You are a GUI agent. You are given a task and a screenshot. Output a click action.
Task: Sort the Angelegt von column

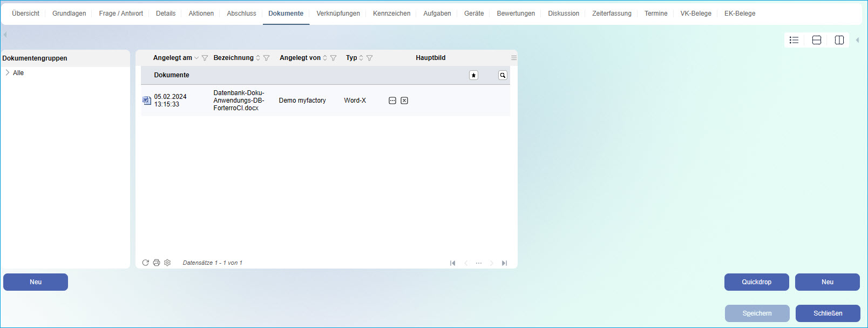point(325,58)
